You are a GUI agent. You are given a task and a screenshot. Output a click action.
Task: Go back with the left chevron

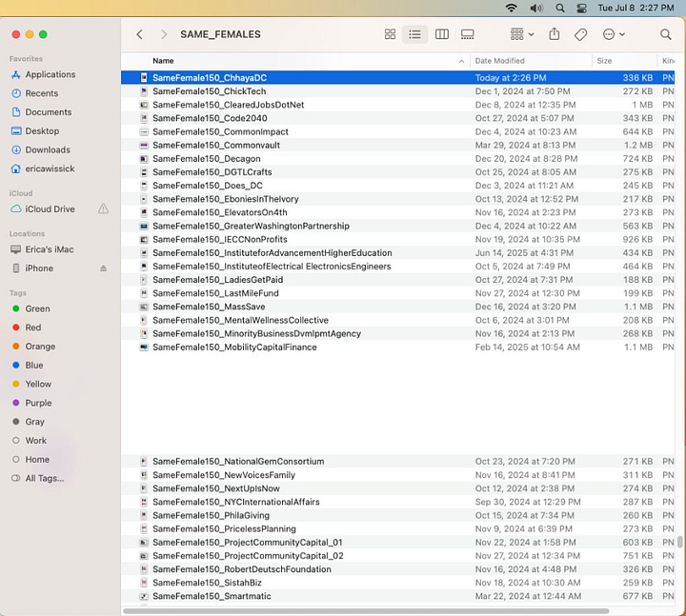(x=139, y=34)
